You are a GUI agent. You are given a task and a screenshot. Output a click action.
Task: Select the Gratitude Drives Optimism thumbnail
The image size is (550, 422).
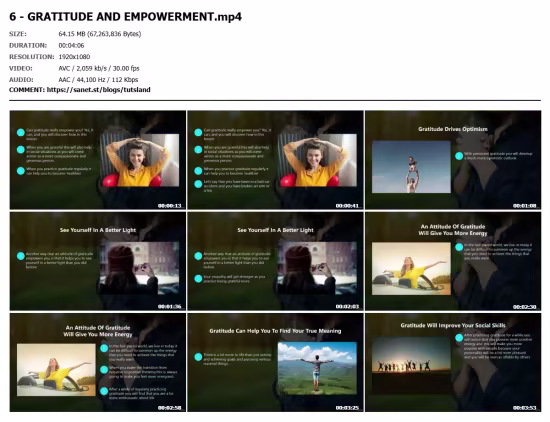(x=453, y=160)
